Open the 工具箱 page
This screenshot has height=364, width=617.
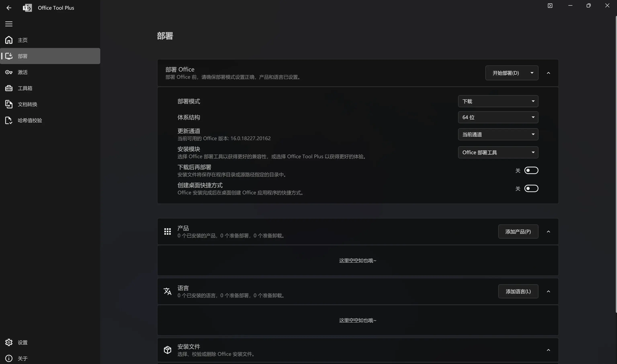50,88
